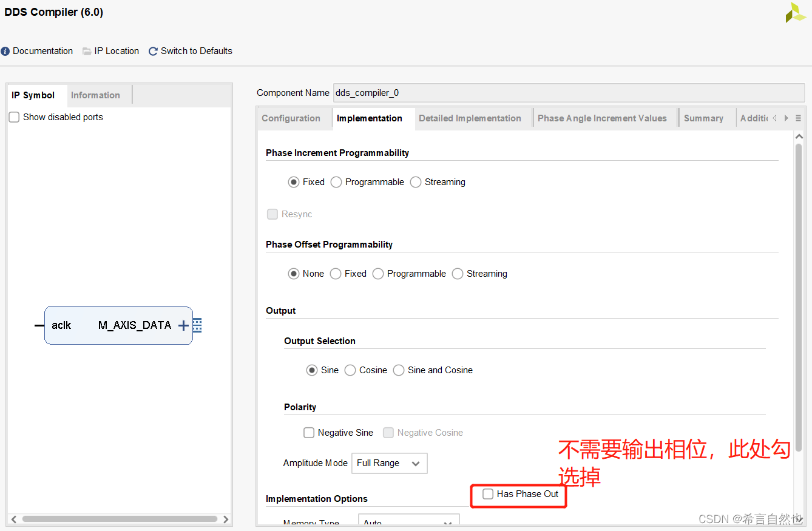Select Cosine output
Screen dimensions: 812x531
(350, 370)
